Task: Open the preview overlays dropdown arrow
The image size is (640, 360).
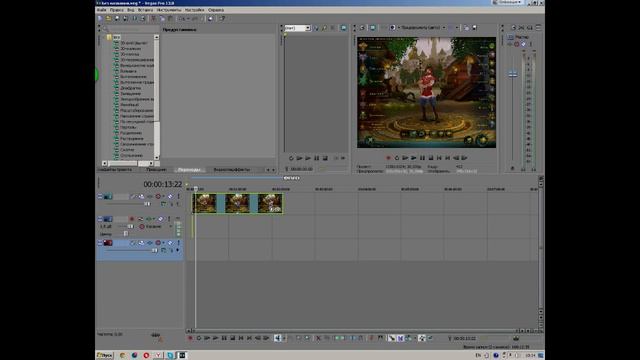Action: point(456,28)
